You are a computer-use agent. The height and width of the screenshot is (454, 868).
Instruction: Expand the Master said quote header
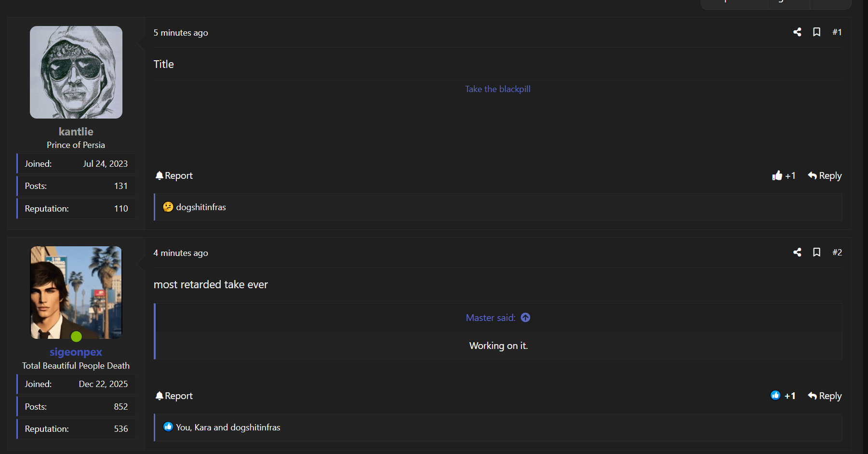click(x=491, y=318)
